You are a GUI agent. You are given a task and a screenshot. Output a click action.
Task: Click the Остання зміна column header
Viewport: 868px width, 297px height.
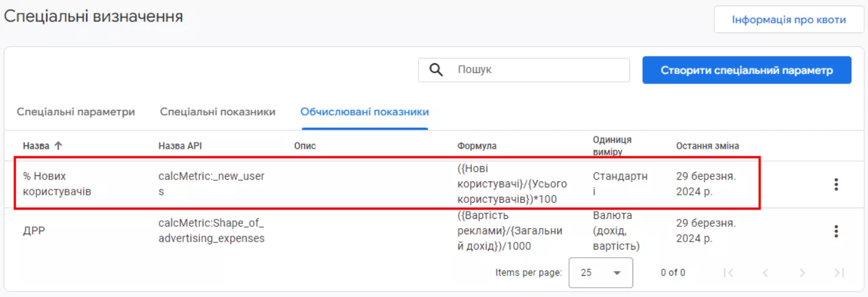click(x=708, y=146)
